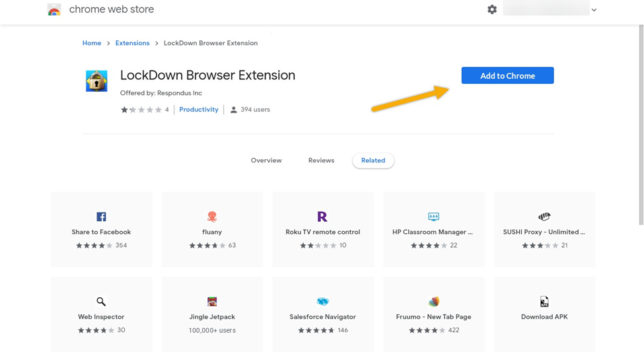Screen dimensions: 644x352
Task: Click the LockDown extension star rating
Action: [x=141, y=110]
